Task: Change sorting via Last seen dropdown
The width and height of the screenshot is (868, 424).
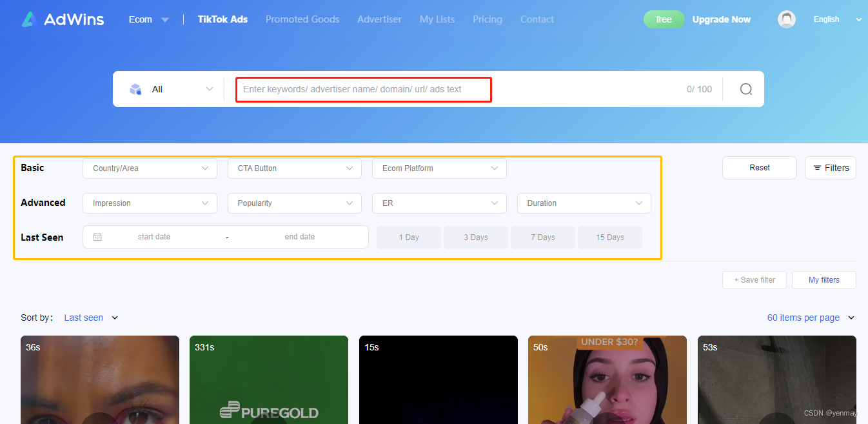Action: click(91, 318)
